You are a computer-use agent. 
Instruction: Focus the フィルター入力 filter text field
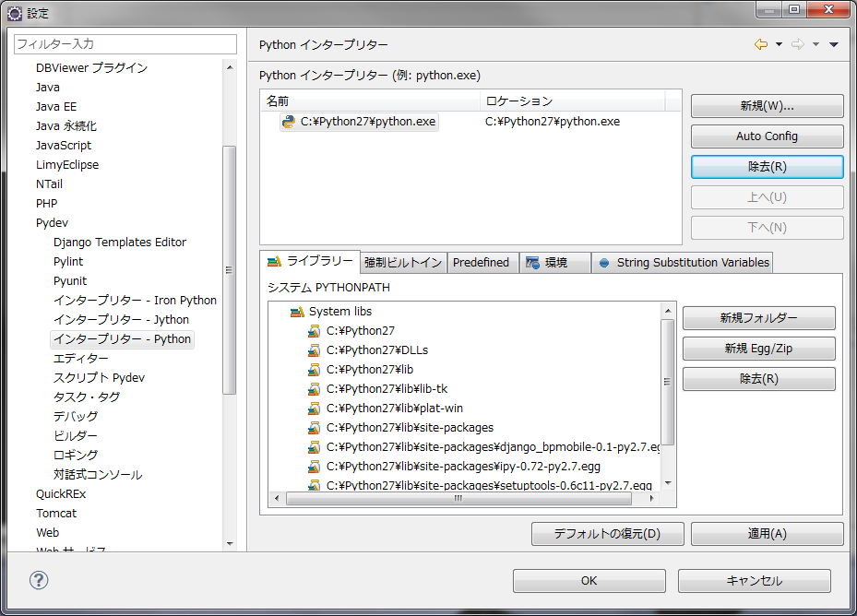[125, 43]
